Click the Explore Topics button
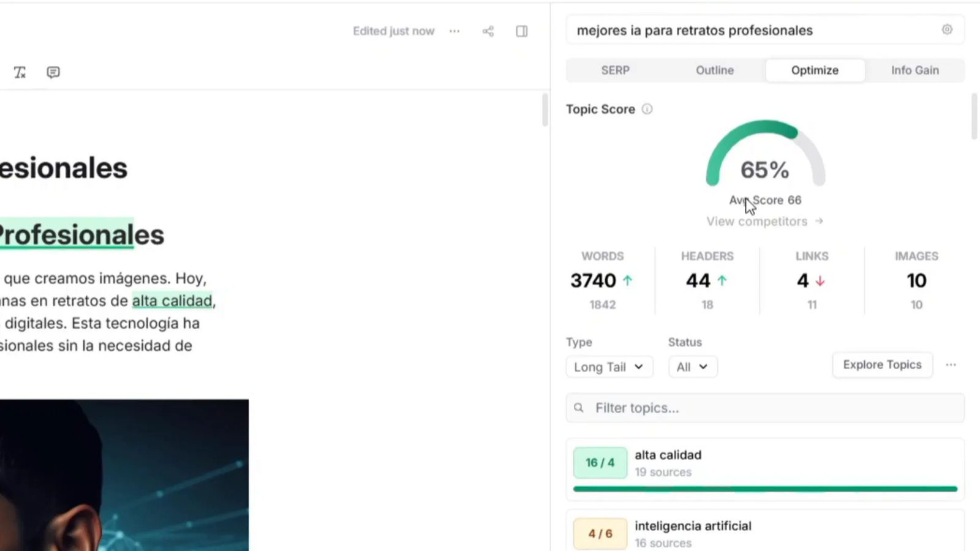Screen dimensions: 980x551 tap(882, 364)
